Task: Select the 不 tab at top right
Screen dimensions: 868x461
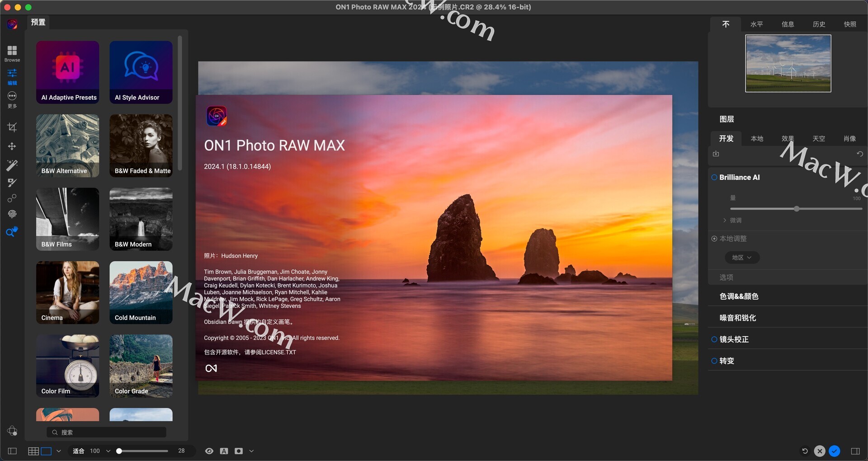Action: 726,24
